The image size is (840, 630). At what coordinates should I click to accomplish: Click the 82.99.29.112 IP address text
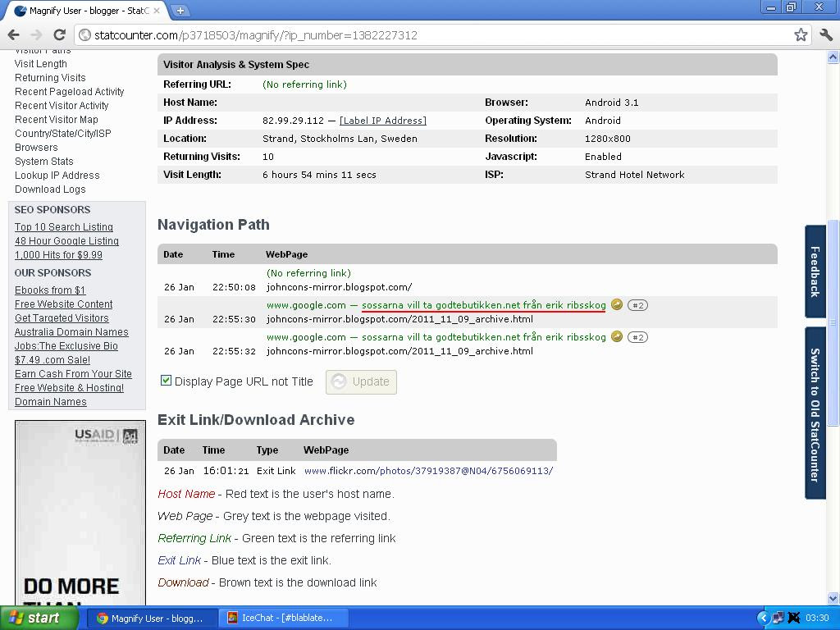point(293,121)
